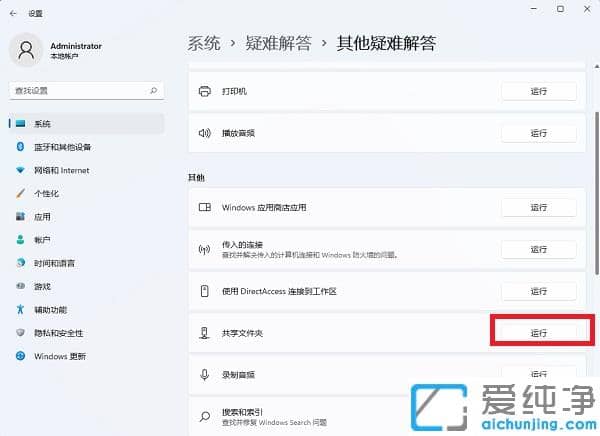Select the System item in sidebar

(x=42, y=124)
